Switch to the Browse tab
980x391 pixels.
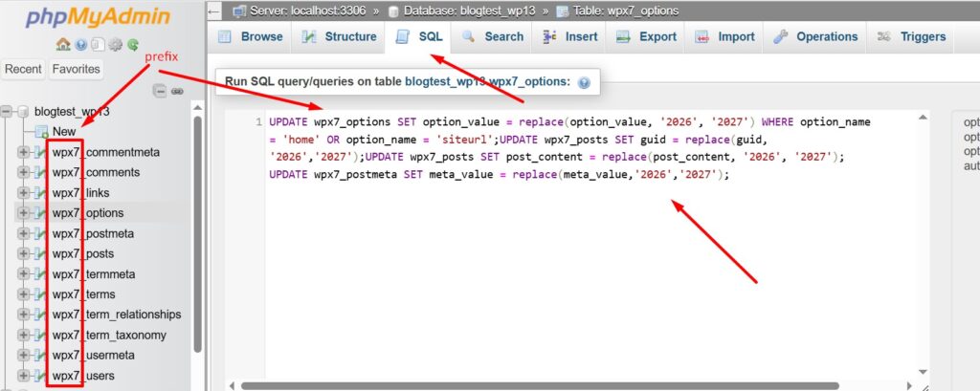(250, 37)
